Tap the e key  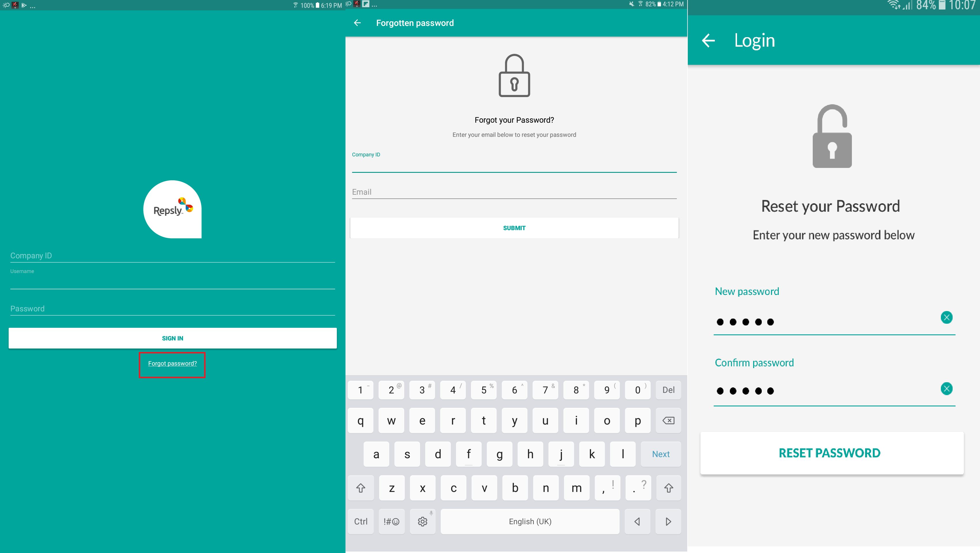pyautogui.click(x=422, y=421)
